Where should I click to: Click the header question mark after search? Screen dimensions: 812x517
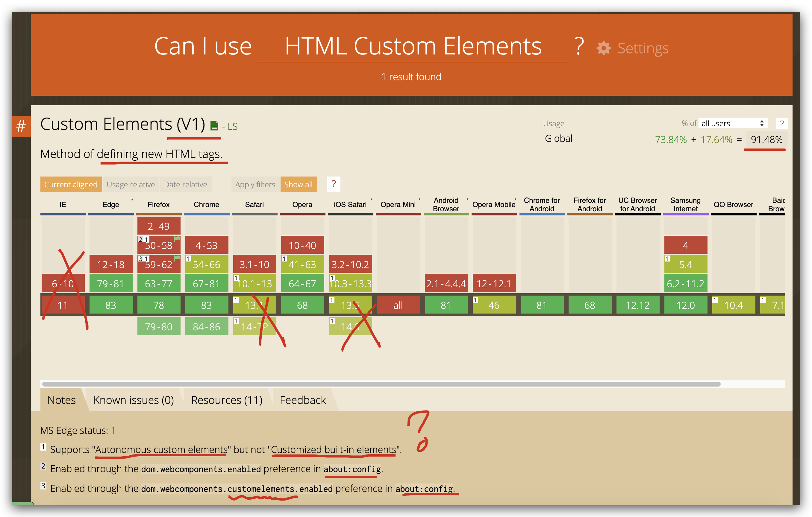pyautogui.click(x=579, y=46)
